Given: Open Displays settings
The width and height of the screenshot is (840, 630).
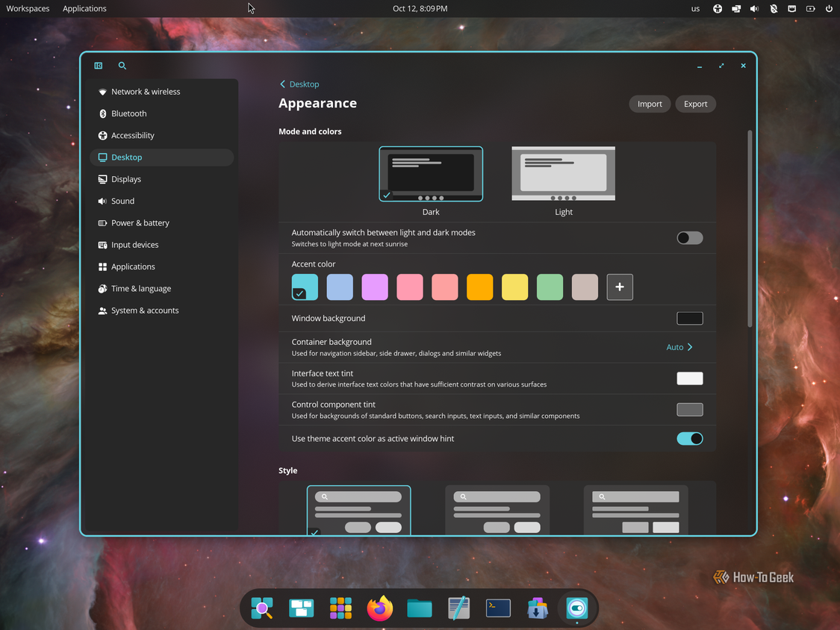Looking at the screenshot, I should pos(162,179).
